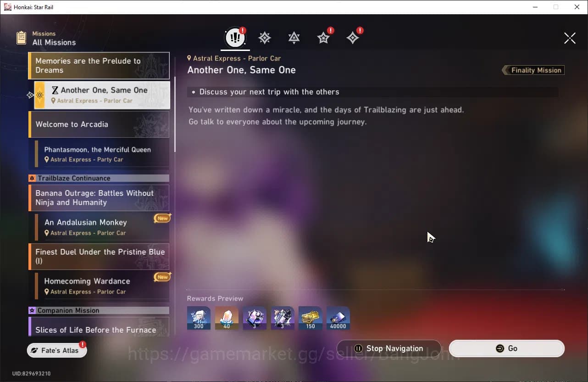Image resolution: width=588 pixels, height=382 pixels.
Task: Click the tracked-mission icon on Another One, Same One
Action: [x=40, y=95]
